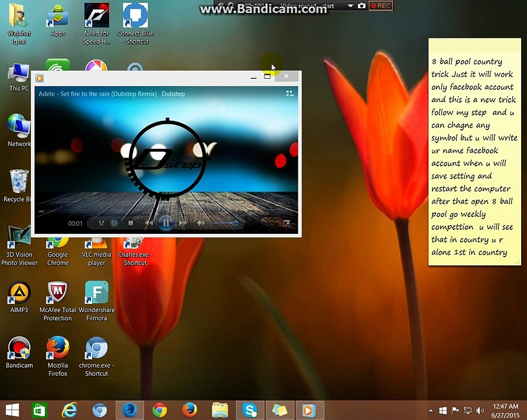Mute the media player volume

point(201,223)
